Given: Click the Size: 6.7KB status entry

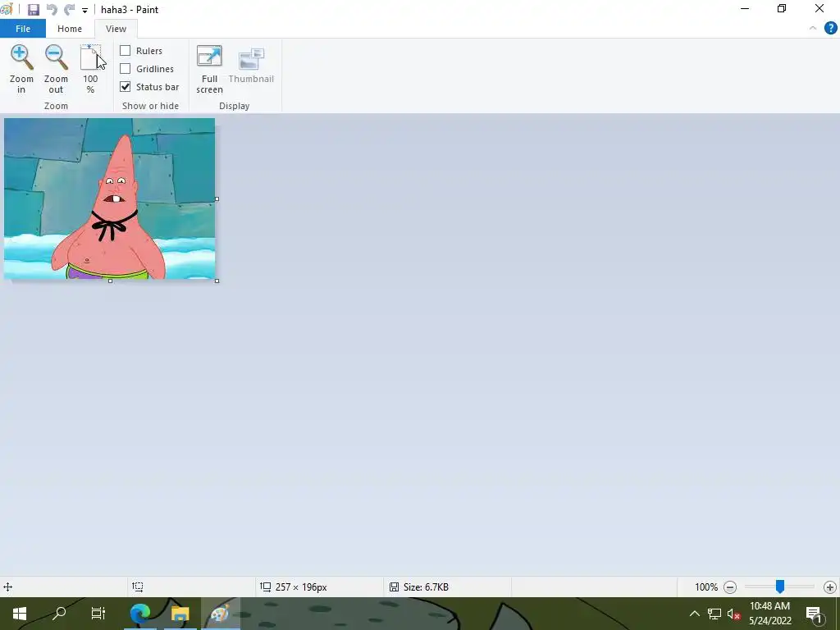Looking at the screenshot, I should tap(426, 587).
